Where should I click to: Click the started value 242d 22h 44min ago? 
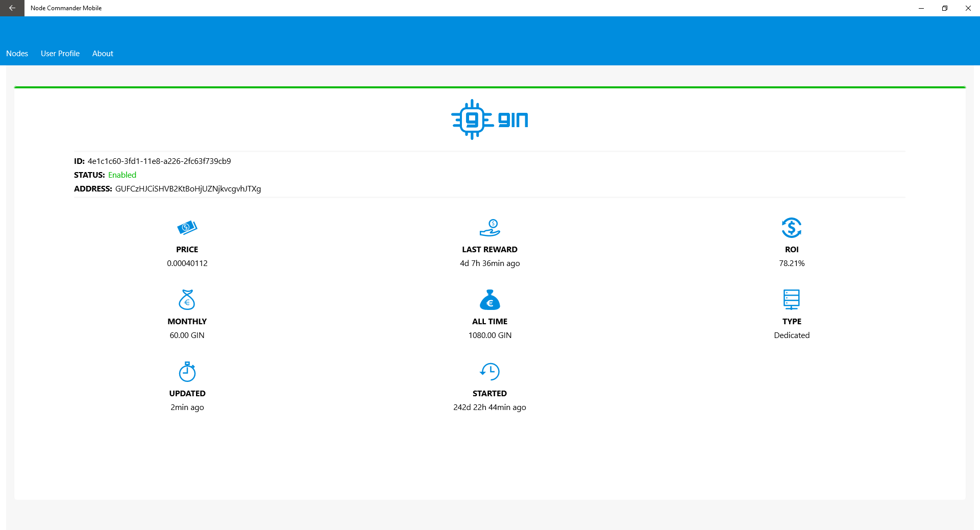(x=489, y=407)
